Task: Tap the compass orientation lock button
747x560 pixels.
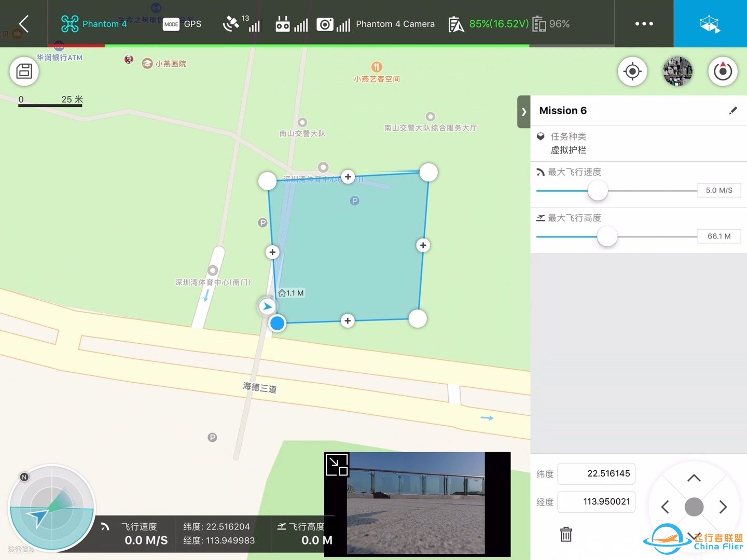Action: [x=723, y=71]
